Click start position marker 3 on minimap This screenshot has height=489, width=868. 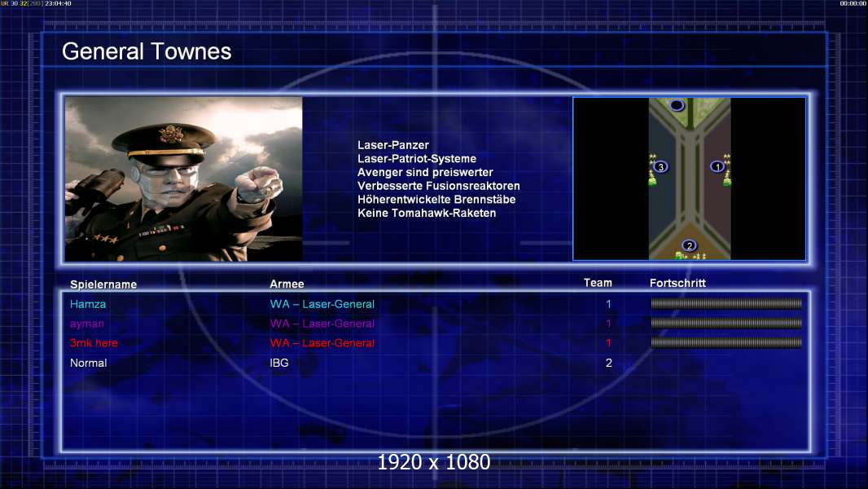660,167
